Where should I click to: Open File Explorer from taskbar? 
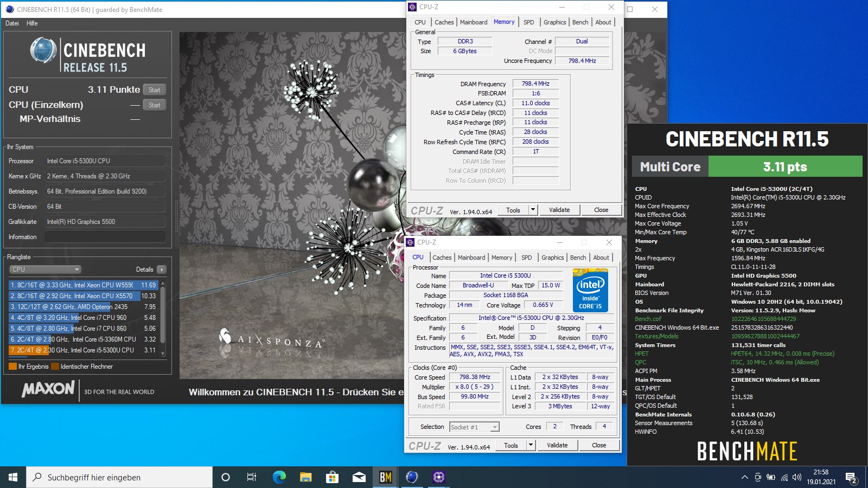click(305, 477)
